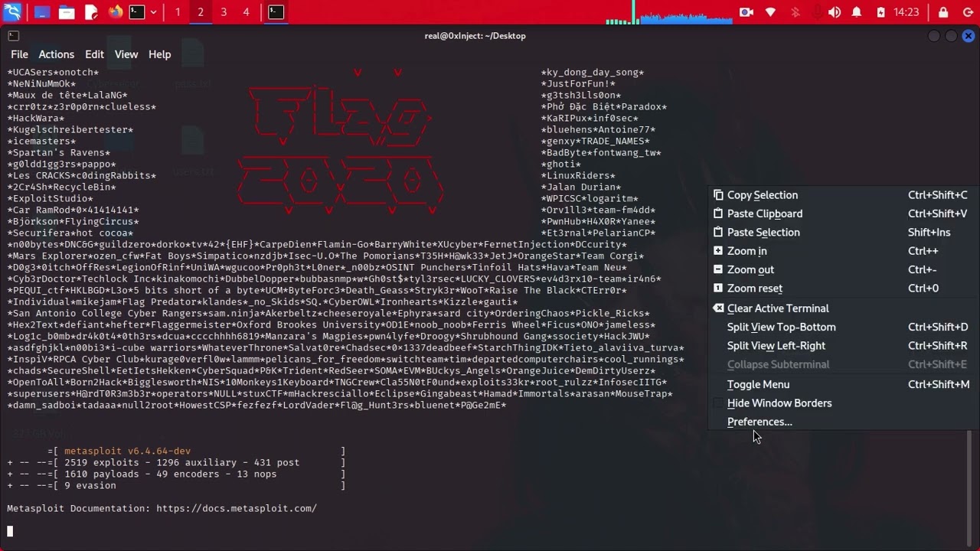Select Toggle Menu entry
The image size is (980, 551).
point(841,384)
